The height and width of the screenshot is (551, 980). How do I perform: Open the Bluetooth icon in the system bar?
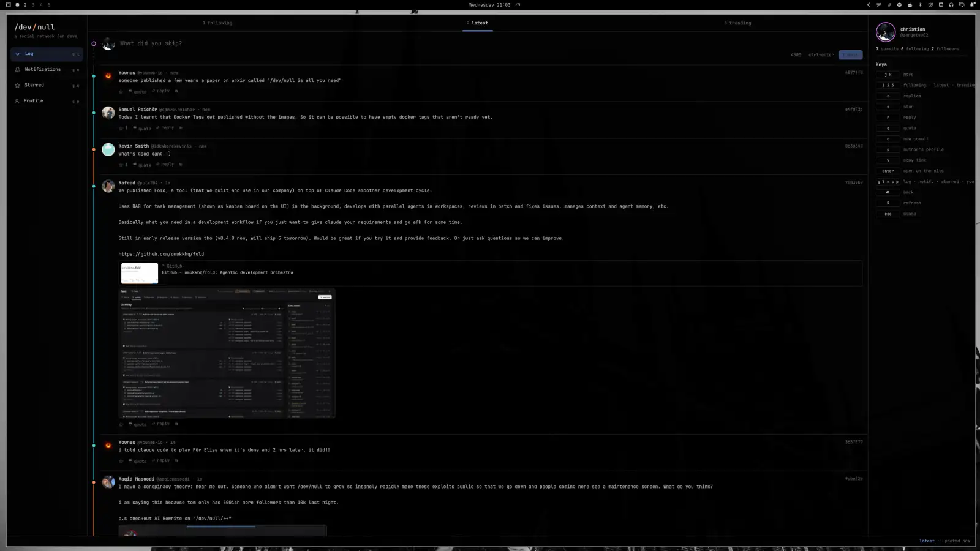pos(920,5)
